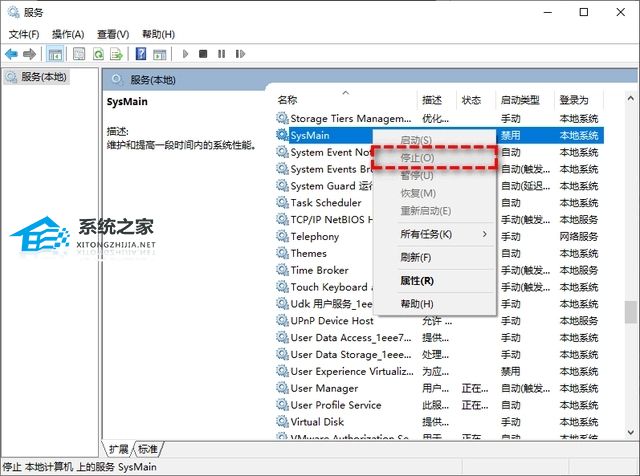Select the TCP/IP NetBIOS service row
640x476 pixels.
tap(439, 219)
